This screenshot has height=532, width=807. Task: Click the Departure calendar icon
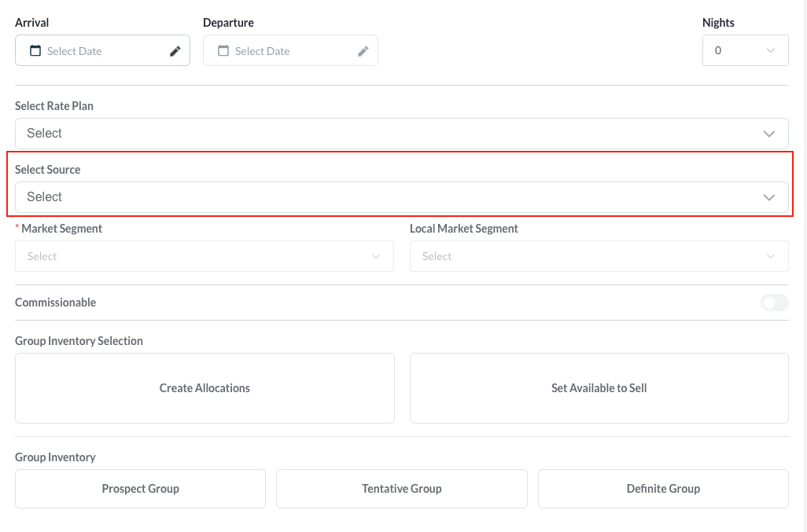[x=223, y=51]
